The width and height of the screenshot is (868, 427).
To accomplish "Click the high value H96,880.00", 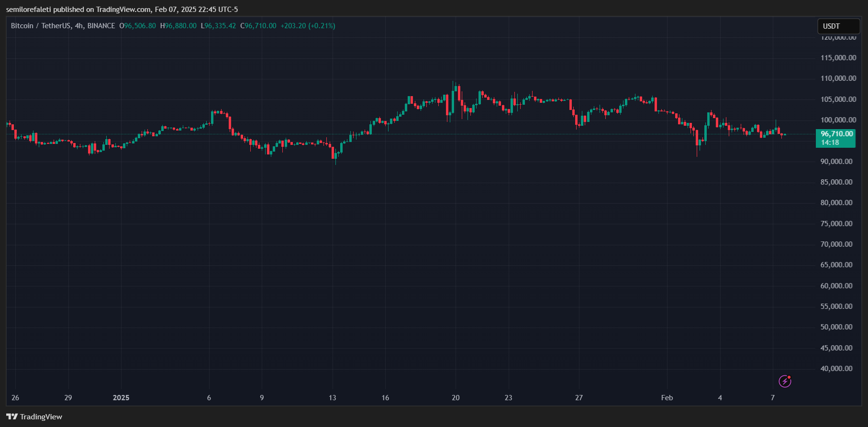I will coord(178,26).
